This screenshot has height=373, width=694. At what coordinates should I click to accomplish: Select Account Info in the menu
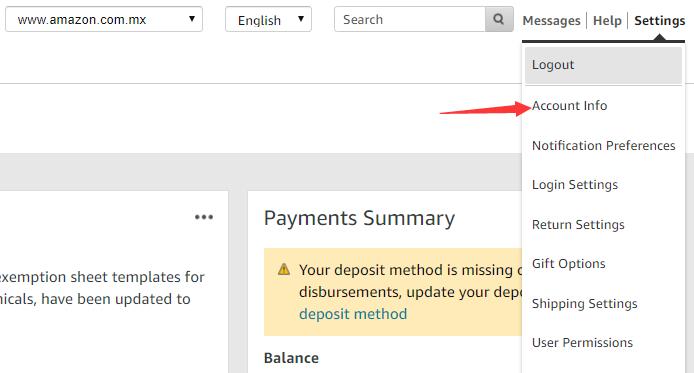pos(569,106)
